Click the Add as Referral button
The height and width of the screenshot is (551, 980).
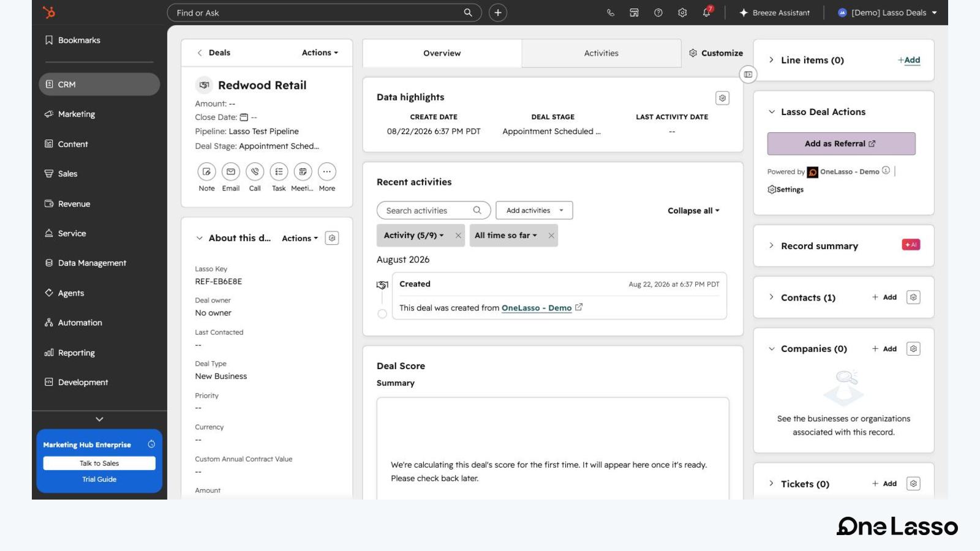pyautogui.click(x=841, y=144)
